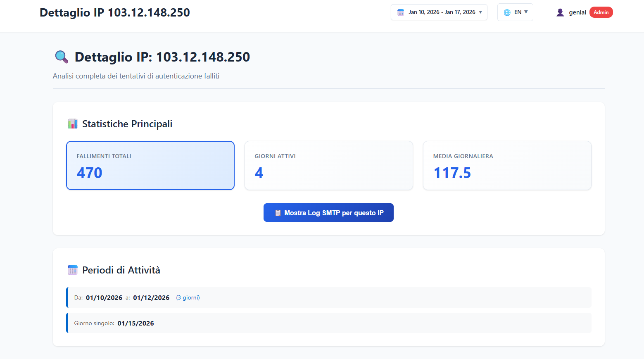Click the 01/10/2026 to 01/12/2026 period row

328,298
